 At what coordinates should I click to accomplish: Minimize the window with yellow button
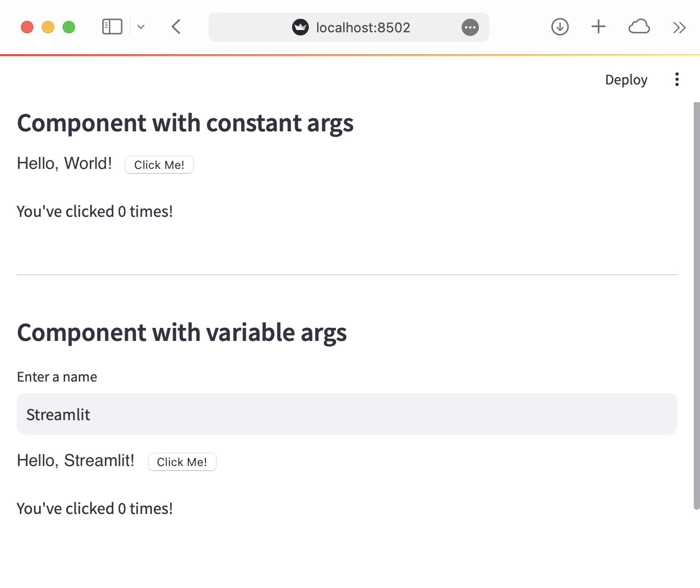(x=48, y=27)
